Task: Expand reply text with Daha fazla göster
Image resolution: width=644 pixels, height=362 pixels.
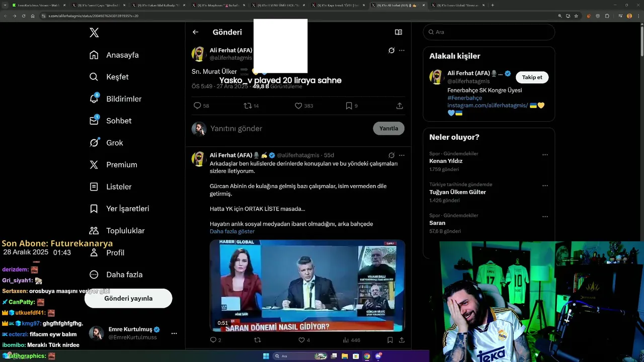Action: tap(232, 231)
